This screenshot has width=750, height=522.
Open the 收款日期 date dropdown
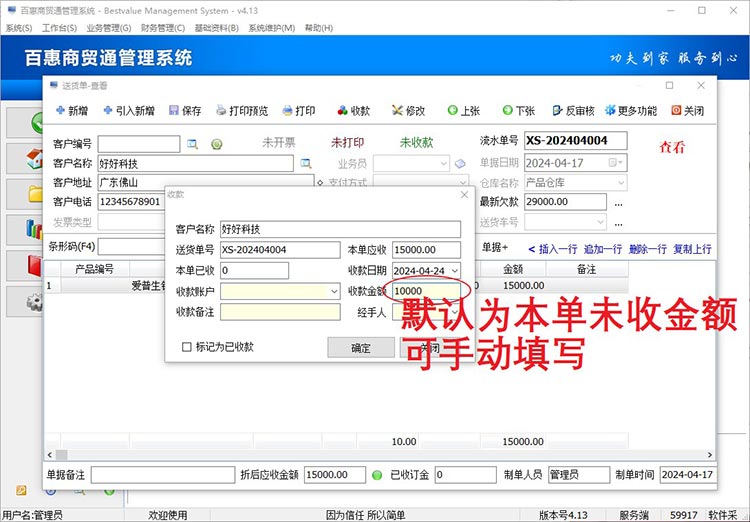[455, 271]
